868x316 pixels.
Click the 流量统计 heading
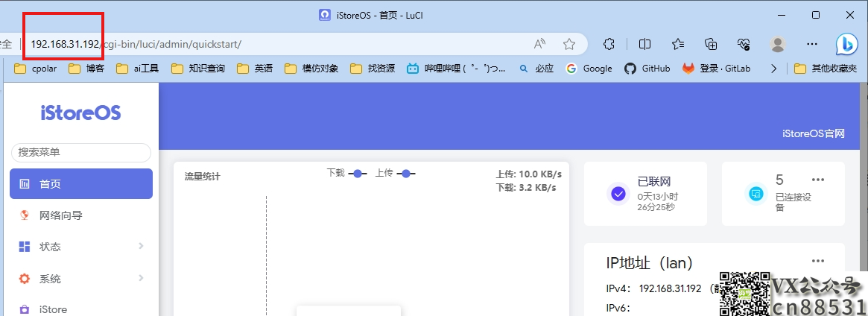(x=203, y=177)
